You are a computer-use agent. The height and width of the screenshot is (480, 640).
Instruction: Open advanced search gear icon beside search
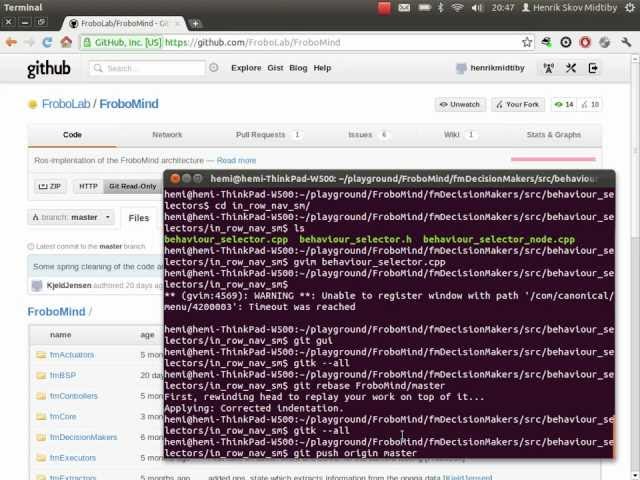pos(213,68)
